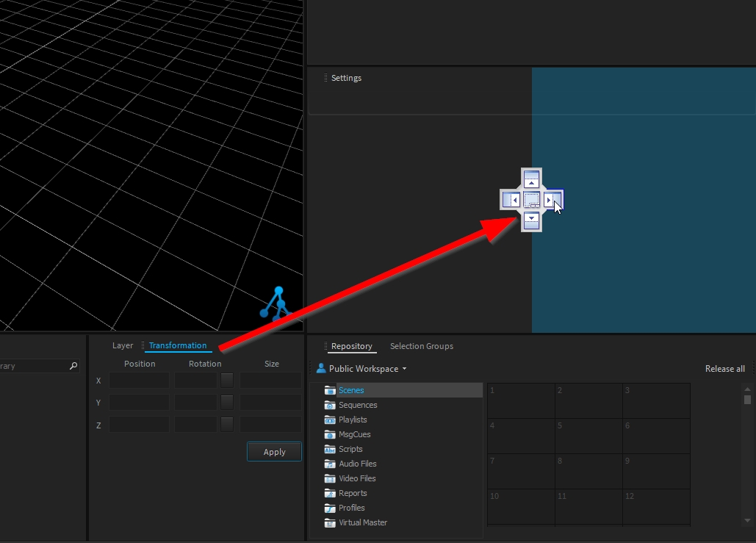Viewport: 756px width, 543px height.
Task: Click the dock-bottom arrow in docking guide
Action: (x=532, y=220)
